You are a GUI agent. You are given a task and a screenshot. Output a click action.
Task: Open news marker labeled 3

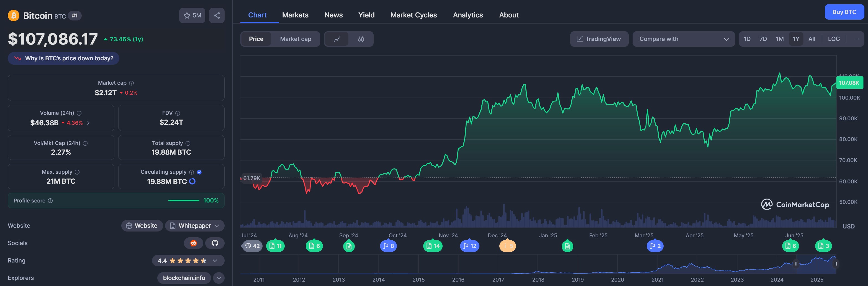823,246
